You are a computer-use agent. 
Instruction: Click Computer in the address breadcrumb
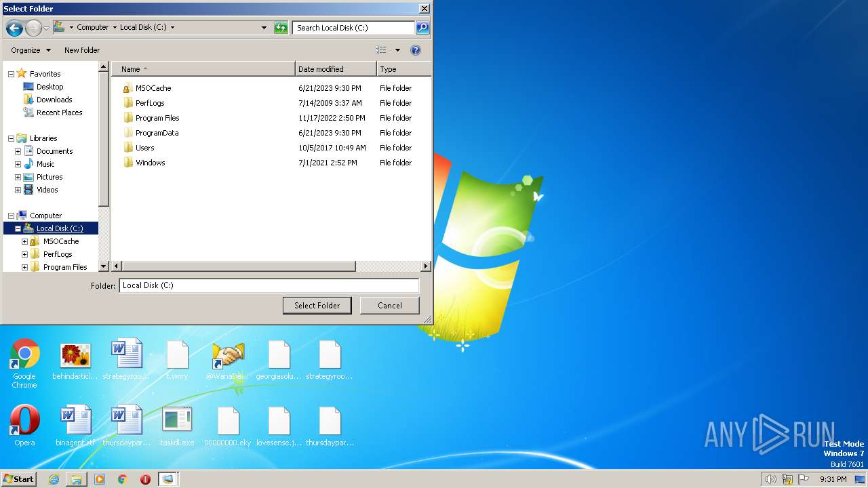pyautogui.click(x=92, y=28)
